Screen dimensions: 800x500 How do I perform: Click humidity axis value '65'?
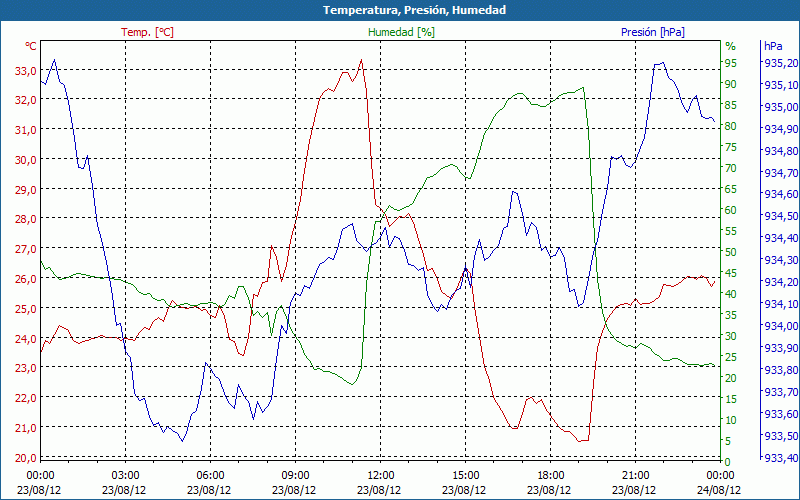(731, 189)
